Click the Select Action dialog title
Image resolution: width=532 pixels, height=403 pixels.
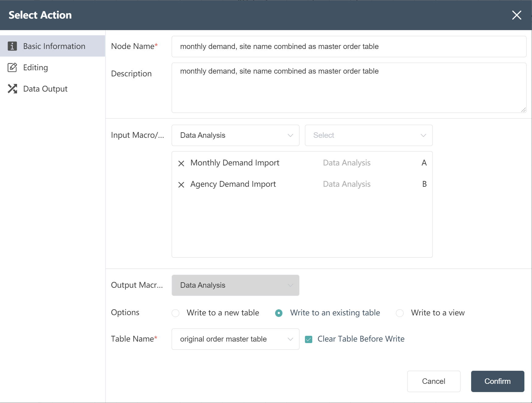[40, 15]
